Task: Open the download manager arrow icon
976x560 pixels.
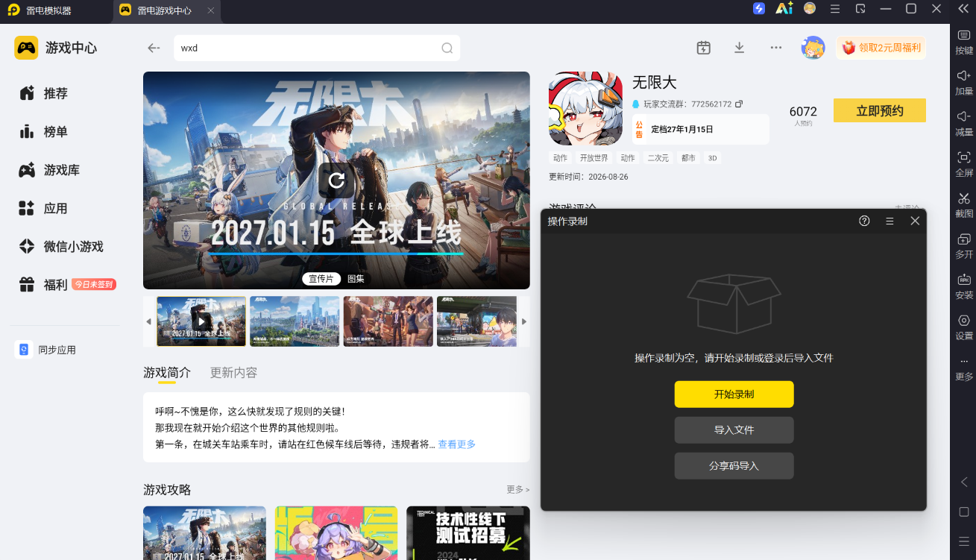Action: coord(740,48)
